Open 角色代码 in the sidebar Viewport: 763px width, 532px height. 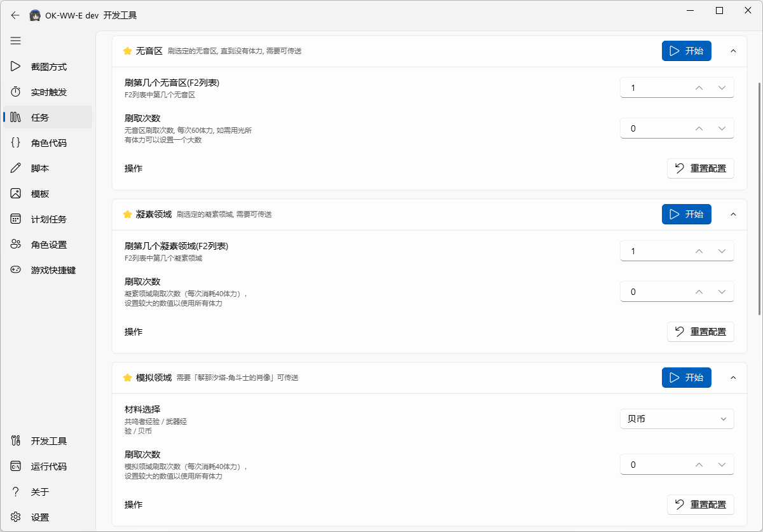tap(48, 143)
